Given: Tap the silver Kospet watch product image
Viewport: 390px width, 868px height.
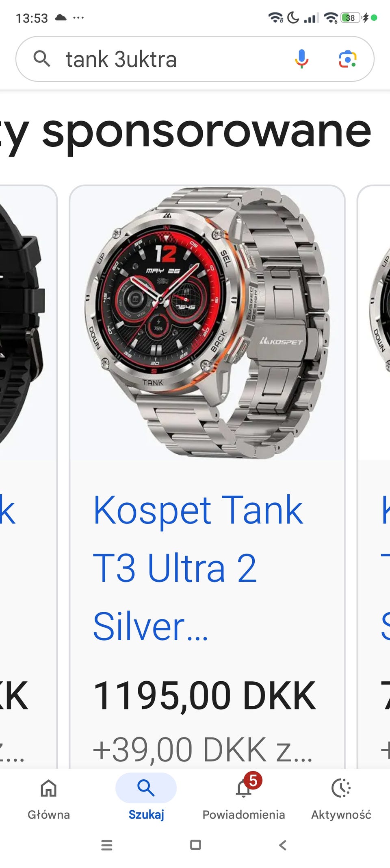Looking at the screenshot, I should [x=207, y=323].
